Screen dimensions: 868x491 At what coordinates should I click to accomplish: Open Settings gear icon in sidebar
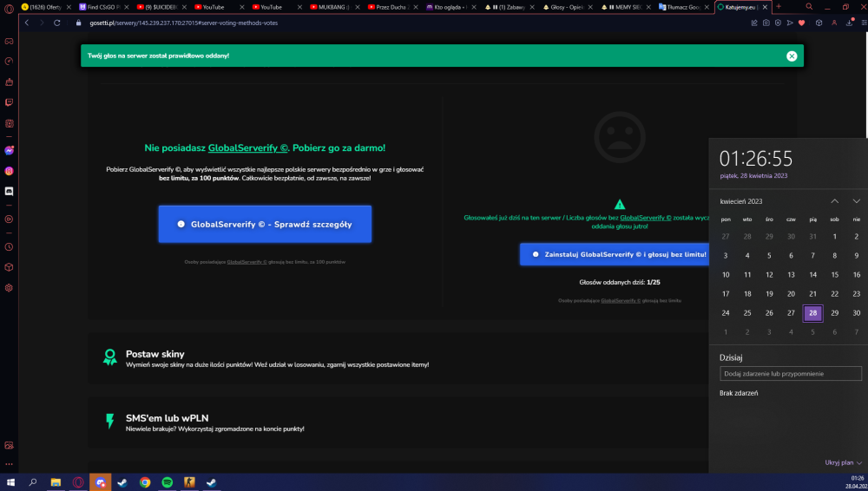pyautogui.click(x=9, y=288)
